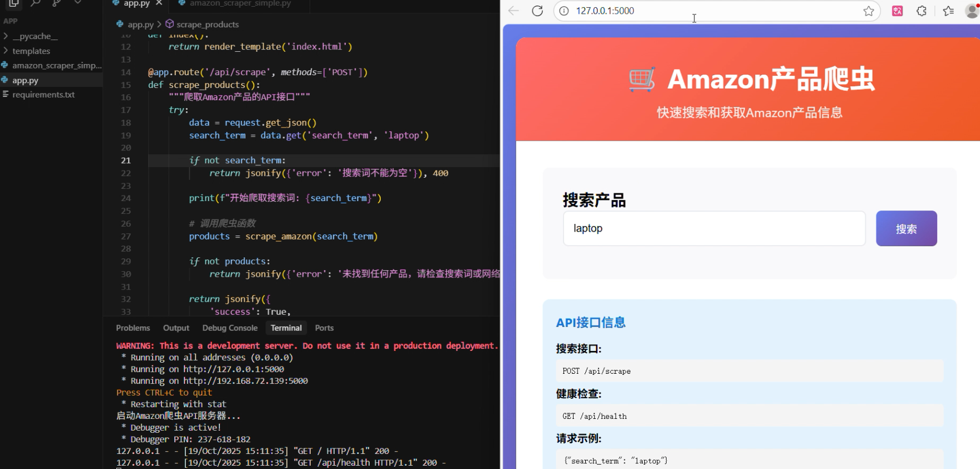Viewport: 980px width, 469px height.
Task: Click the Amazon产品爬虫 page heading
Action: [x=771, y=79]
